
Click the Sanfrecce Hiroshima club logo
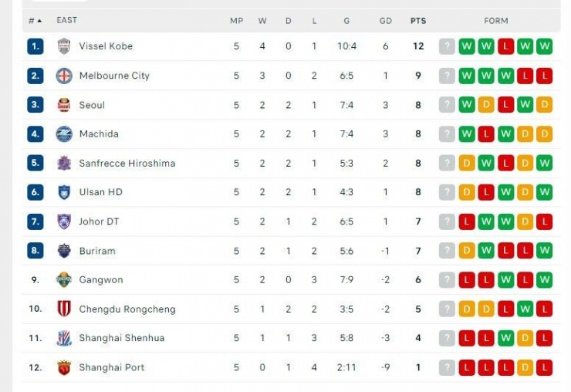[64, 164]
